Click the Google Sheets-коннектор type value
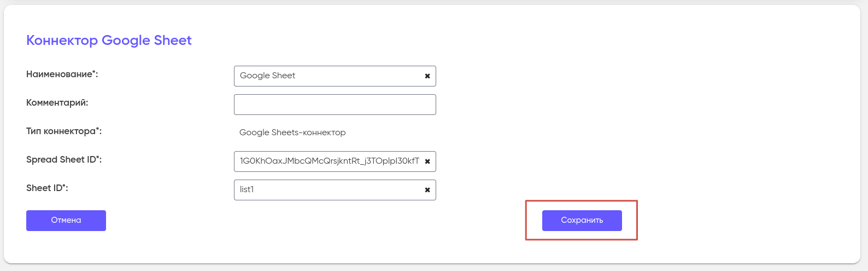This screenshot has width=868, height=271. (x=292, y=132)
